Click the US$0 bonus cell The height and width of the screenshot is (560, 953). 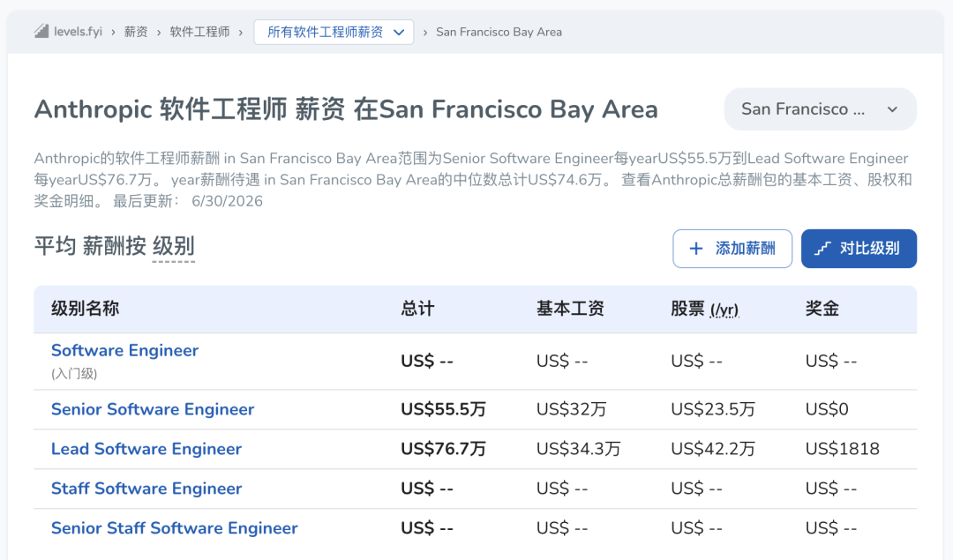click(x=827, y=409)
